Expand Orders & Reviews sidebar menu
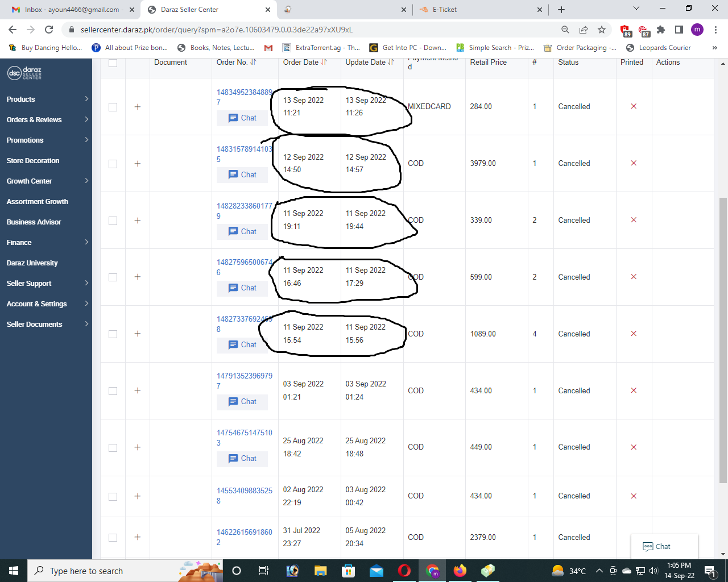 point(46,119)
